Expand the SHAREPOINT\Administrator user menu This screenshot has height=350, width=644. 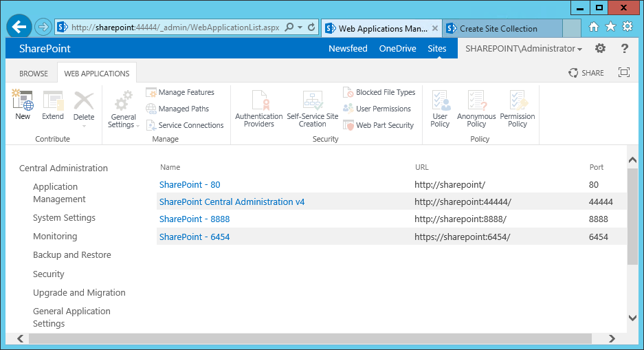[524, 48]
